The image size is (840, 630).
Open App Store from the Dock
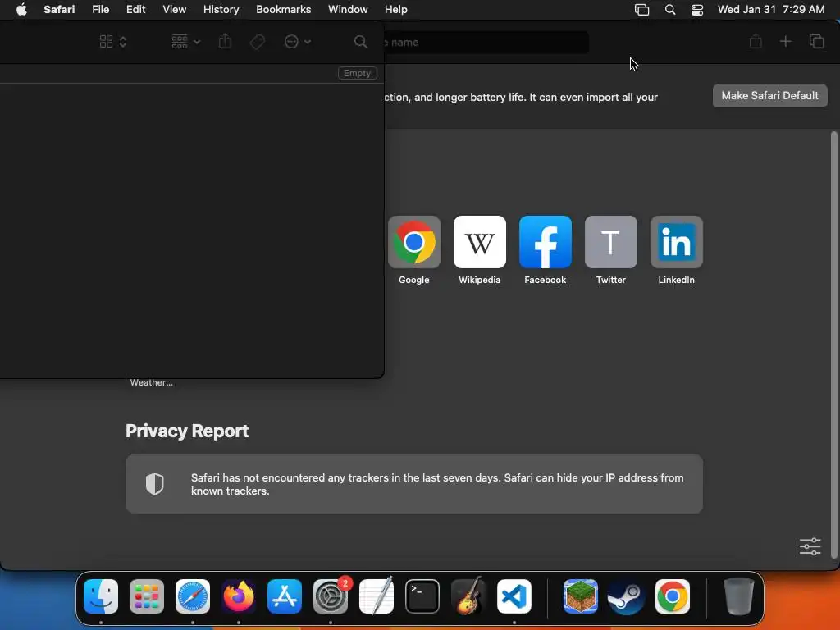[285, 596]
